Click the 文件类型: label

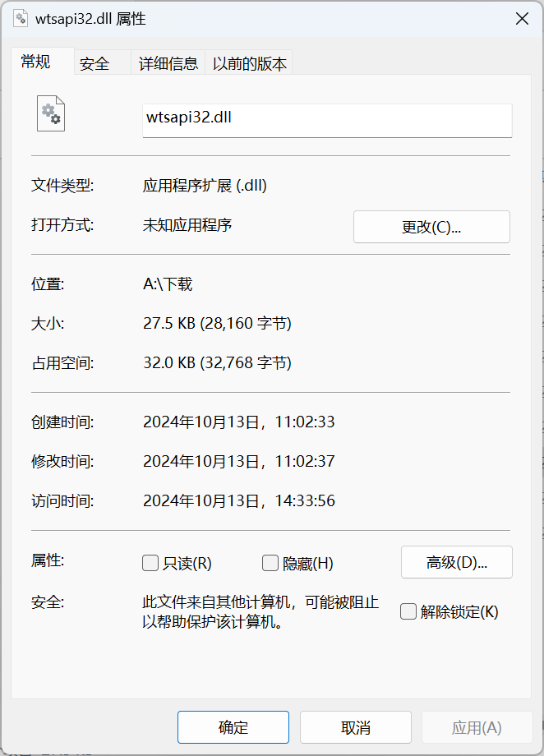[62, 186]
